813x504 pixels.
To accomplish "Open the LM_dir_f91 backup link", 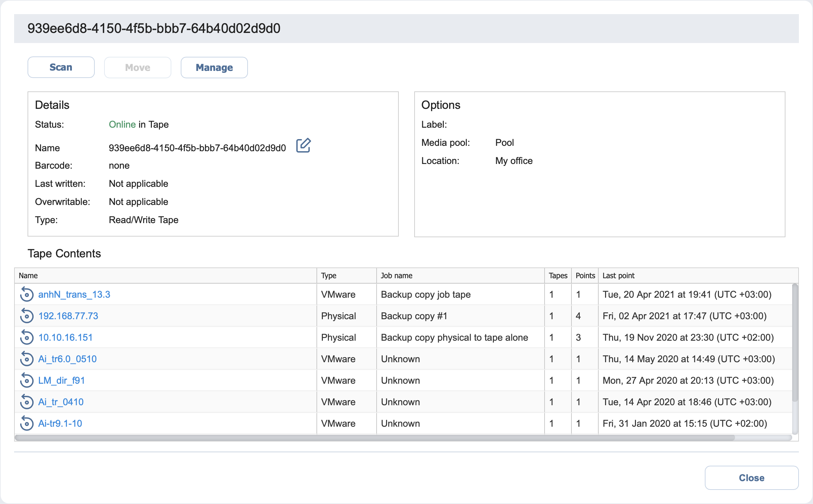I will [x=61, y=381].
